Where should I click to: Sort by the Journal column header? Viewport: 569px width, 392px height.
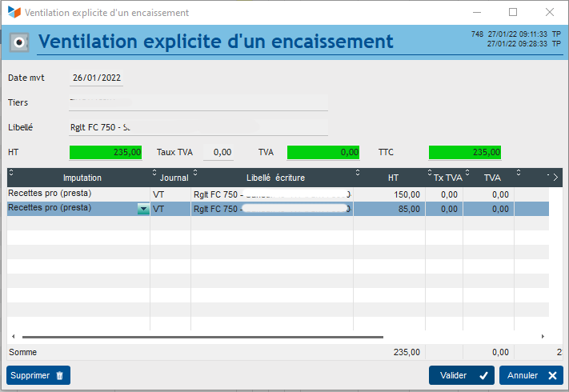click(x=174, y=177)
